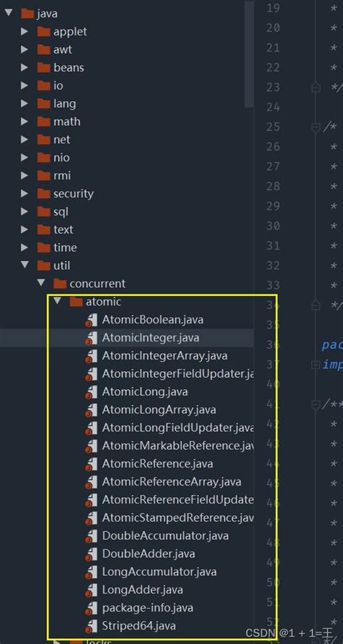Collapse the concurrent folder arrow
The width and height of the screenshot is (343, 644).
41,283
